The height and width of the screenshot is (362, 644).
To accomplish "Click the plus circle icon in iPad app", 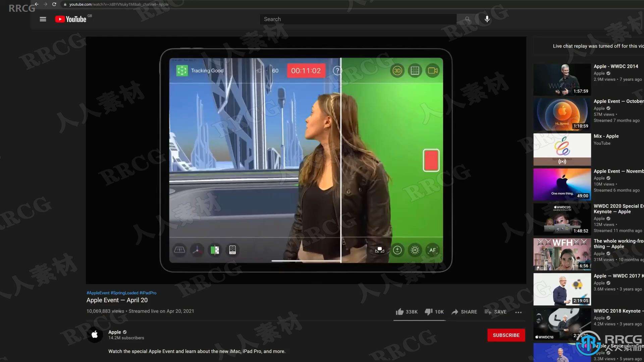I will [397, 250].
